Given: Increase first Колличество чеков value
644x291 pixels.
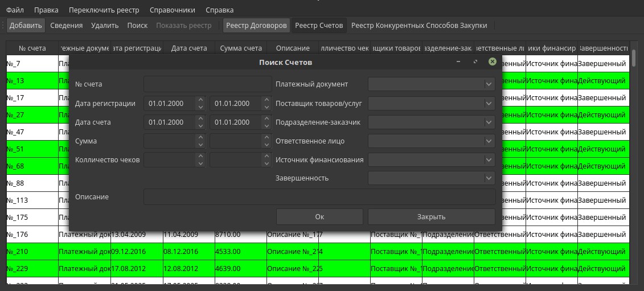Looking at the screenshot, I should 200,156.
